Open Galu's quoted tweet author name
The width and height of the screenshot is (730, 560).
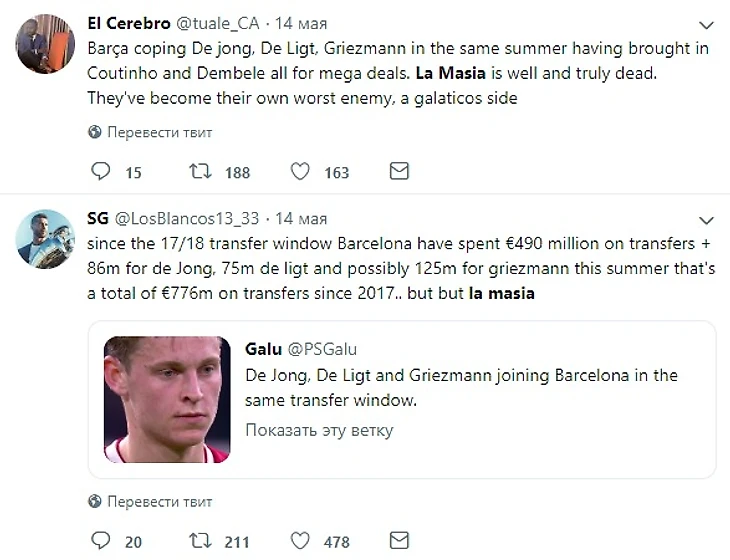263,349
